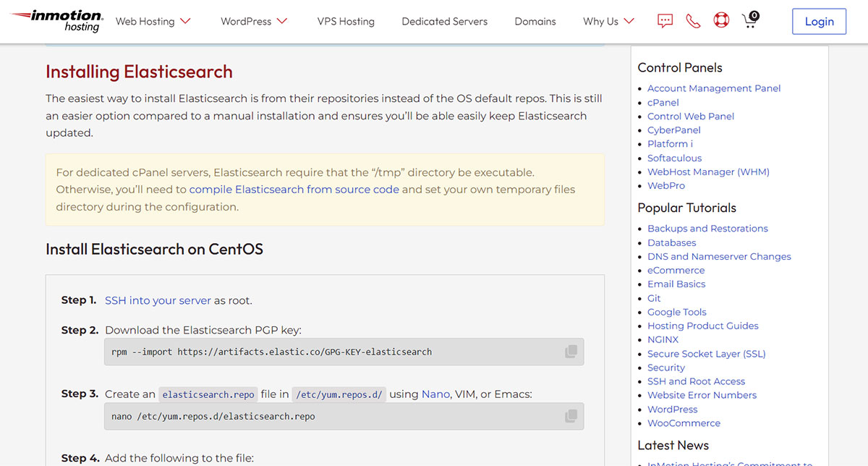Go to cPanel in Control Panels
Viewport: 868px width, 466px height.
(663, 102)
